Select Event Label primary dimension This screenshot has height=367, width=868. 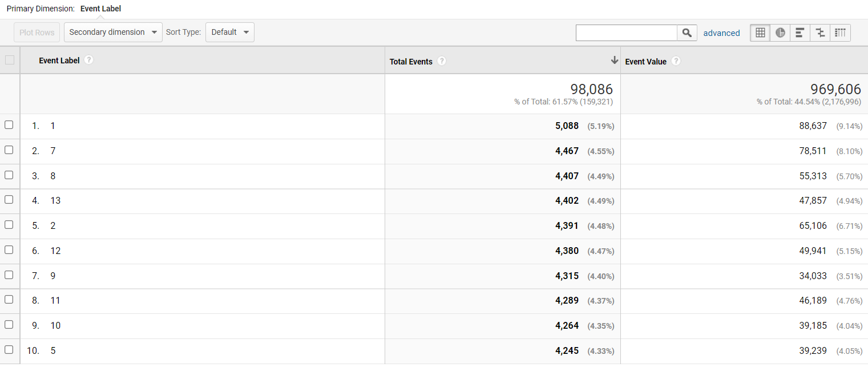click(x=100, y=9)
